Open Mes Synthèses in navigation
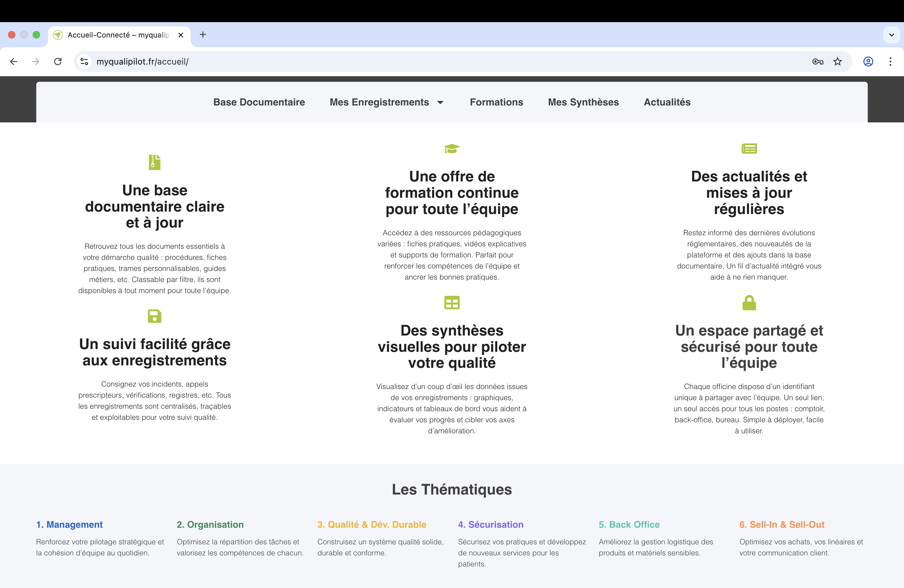904x588 pixels. (x=583, y=102)
